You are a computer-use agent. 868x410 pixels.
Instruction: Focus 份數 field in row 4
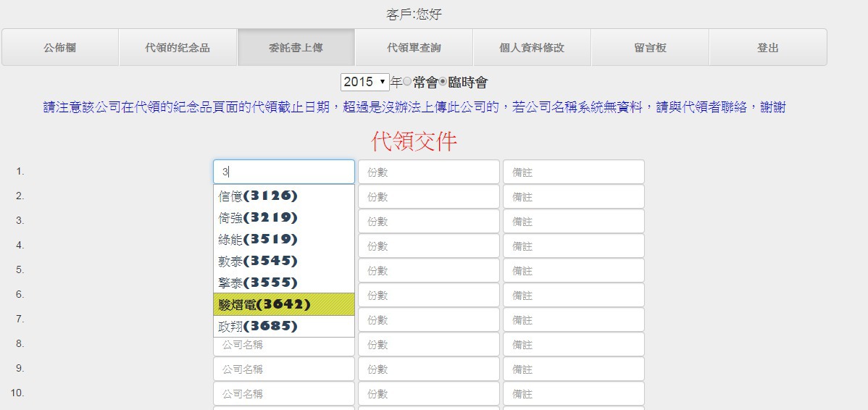click(429, 246)
